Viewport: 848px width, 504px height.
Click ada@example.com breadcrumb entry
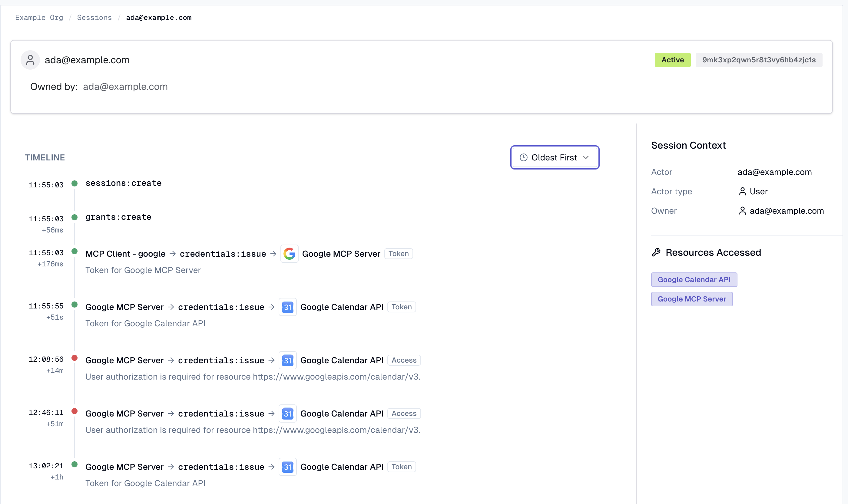pos(159,18)
